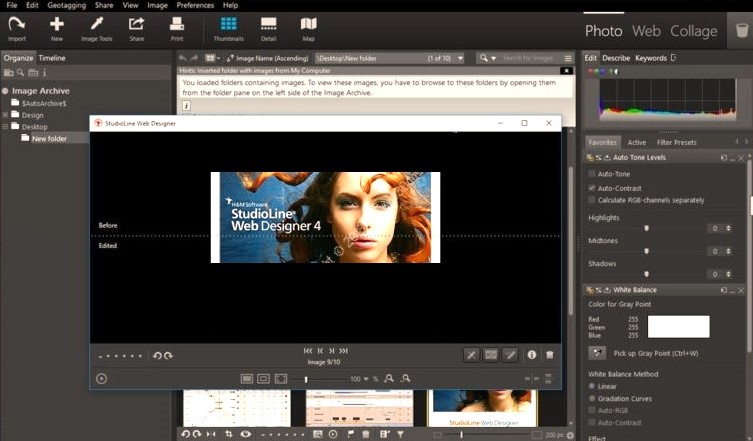Image resolution: width=753 pixels, height=441 pixels.
Task: Click the eye preview icon in bottom toolbar
Action: point(245,434)
